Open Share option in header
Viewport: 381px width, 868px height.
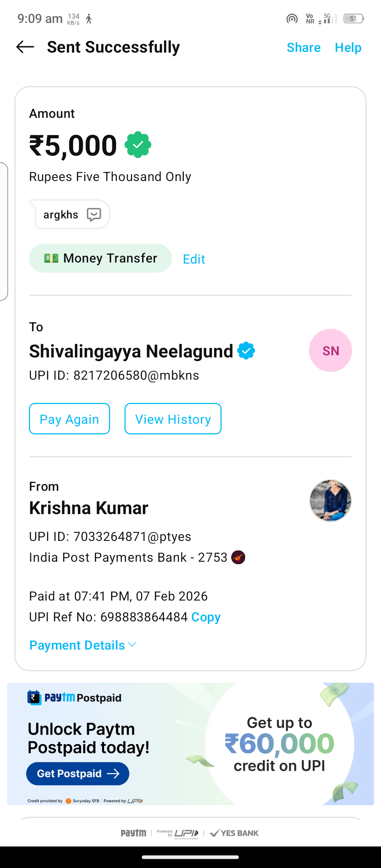(x=303, y=48)
